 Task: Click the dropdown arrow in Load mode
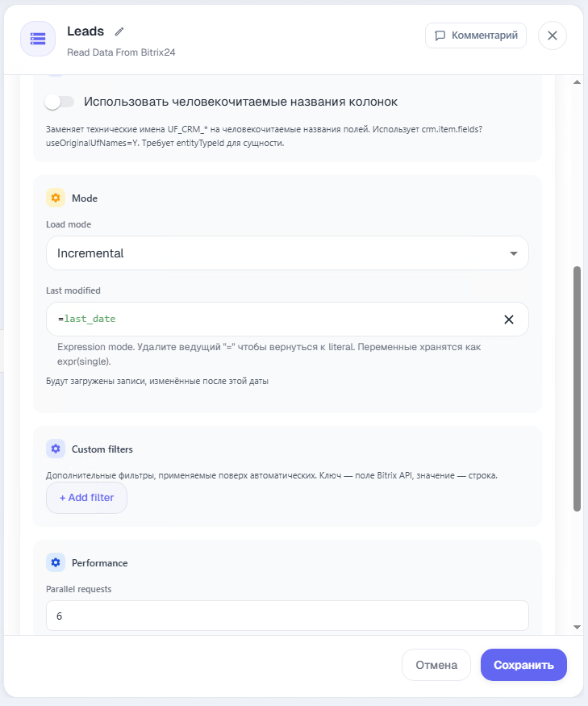tap(513, 253)
